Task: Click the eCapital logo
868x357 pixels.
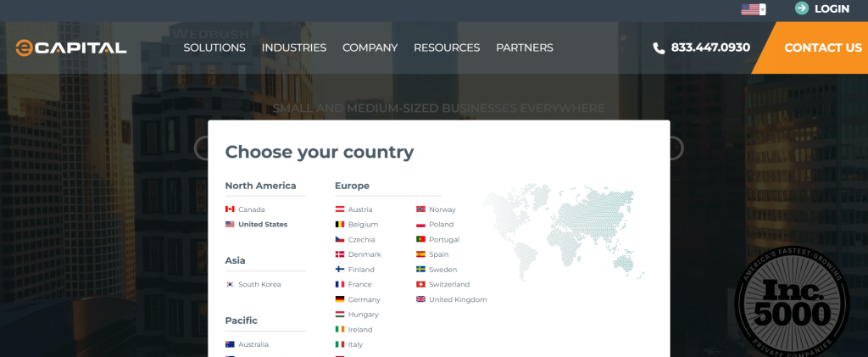Action: [x=71, y=47]
